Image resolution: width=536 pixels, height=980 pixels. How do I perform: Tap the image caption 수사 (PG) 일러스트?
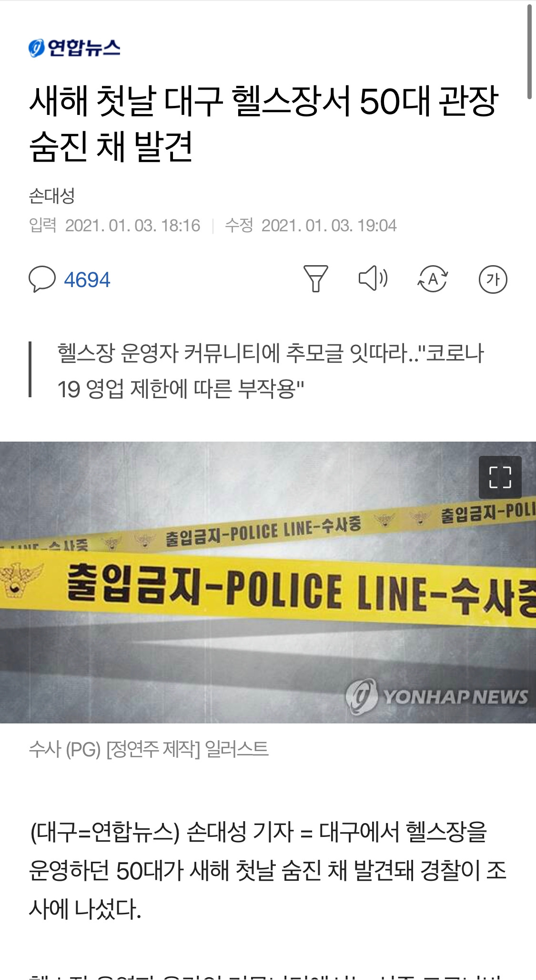coord(149,749)
